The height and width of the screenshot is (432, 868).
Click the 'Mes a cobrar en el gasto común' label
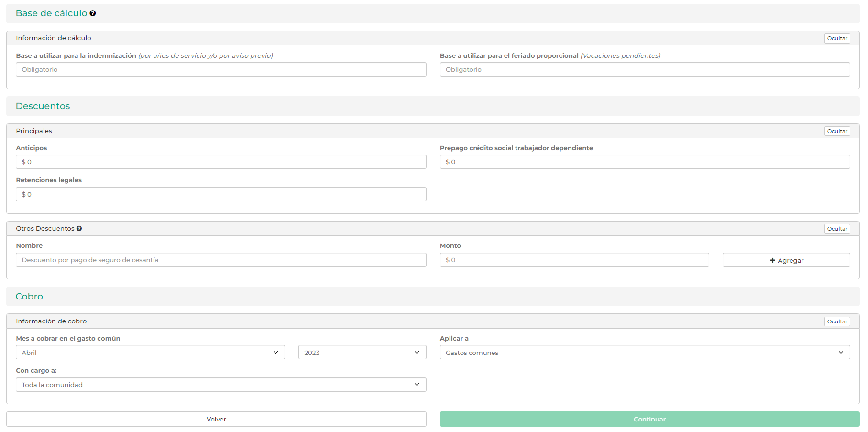(68, 339)
